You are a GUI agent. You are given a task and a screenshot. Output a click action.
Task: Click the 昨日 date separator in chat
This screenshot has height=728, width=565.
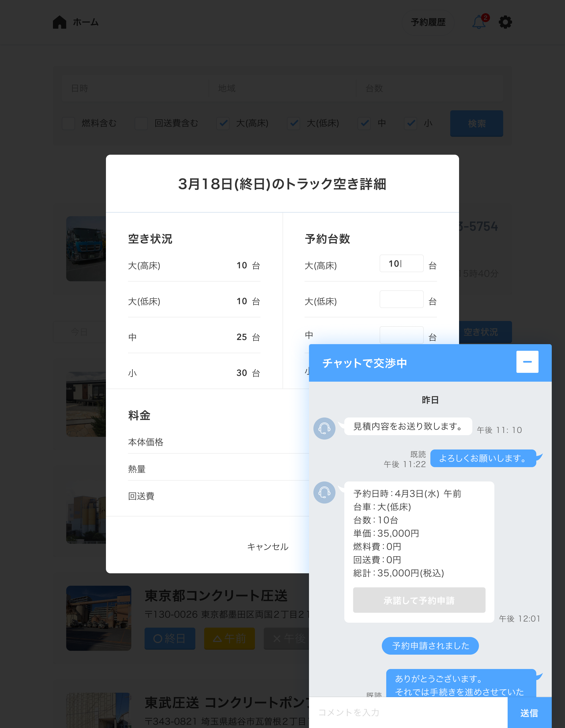coord(430,400)
